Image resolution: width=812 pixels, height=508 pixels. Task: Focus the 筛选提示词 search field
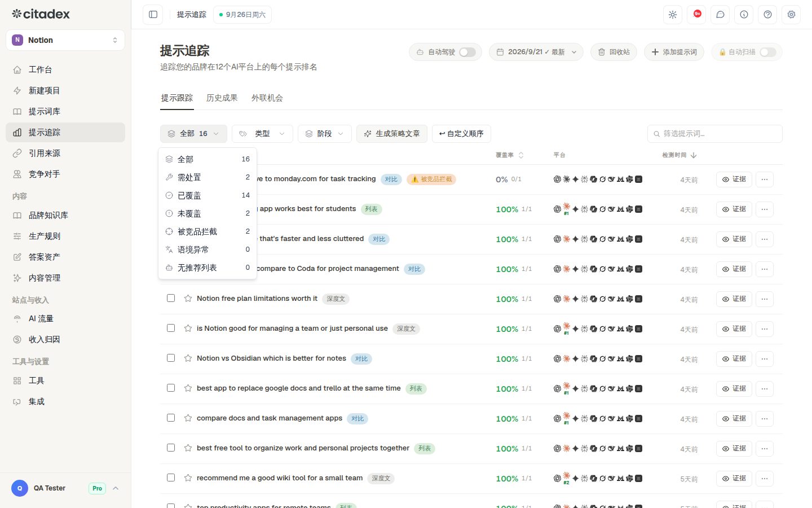[714, 134]
